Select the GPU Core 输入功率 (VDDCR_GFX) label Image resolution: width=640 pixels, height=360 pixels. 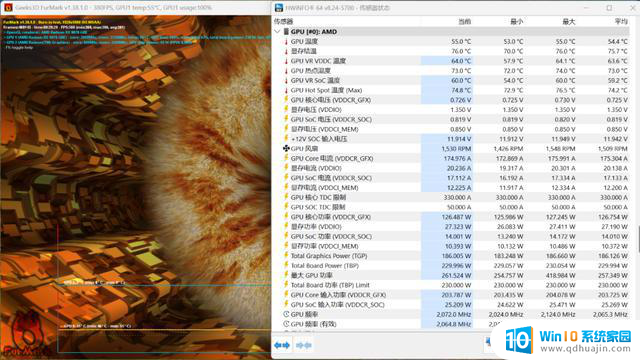(338, 295)
